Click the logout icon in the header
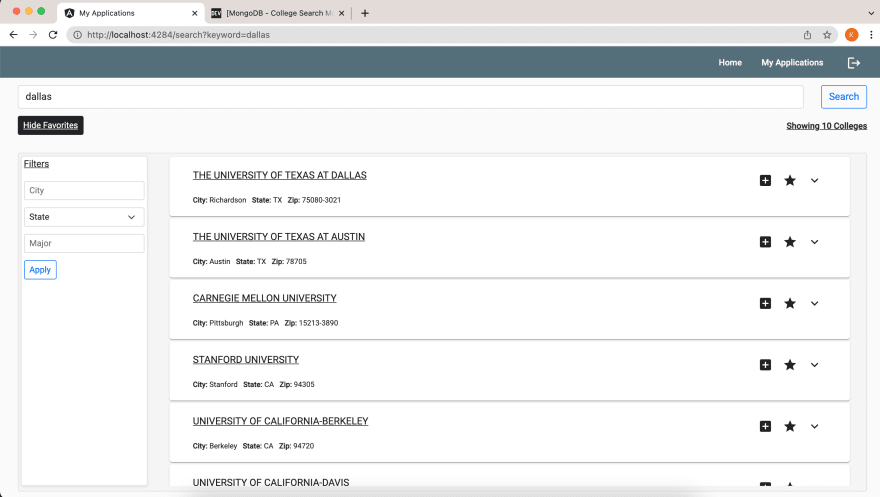Image resolution: width=880 pixels, height=497 pixels. pyautogui.click(x=854, y=63)
